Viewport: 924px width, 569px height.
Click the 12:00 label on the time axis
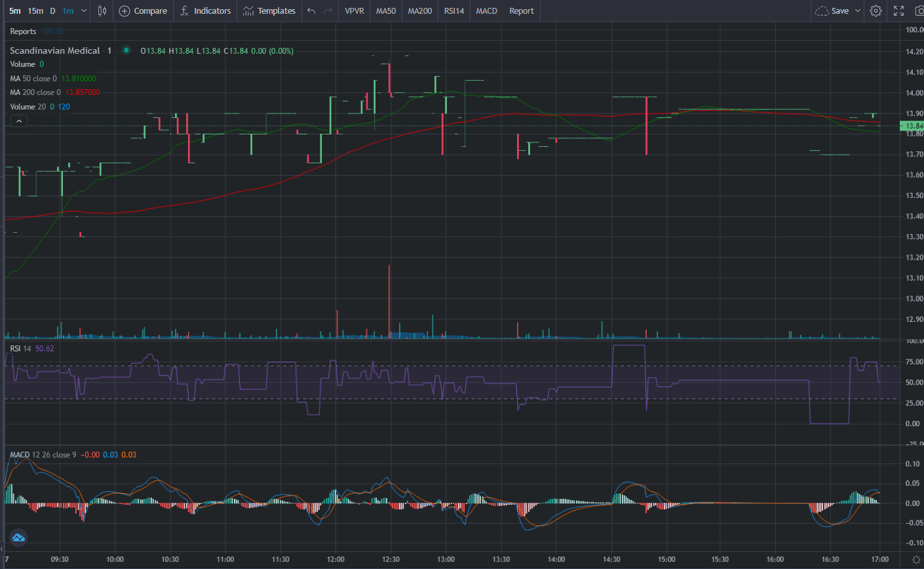[x=336, y=559]
